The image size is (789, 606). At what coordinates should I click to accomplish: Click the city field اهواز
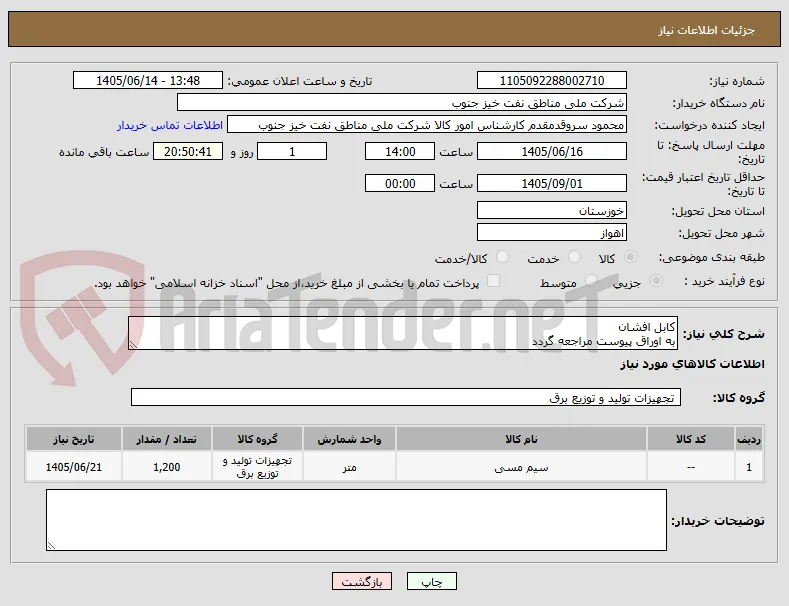tap(552, 233)
